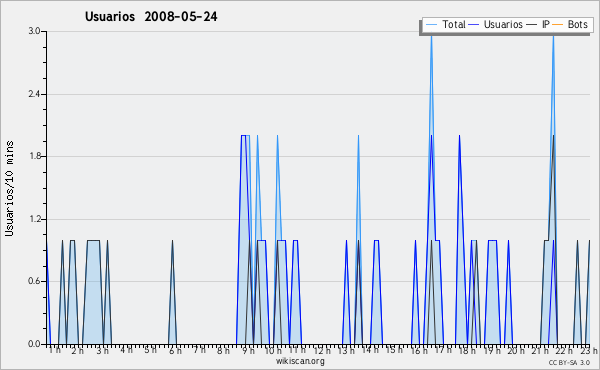Click the '19 h' x-axis label
The height and width of the screenshot is (370, 600).
(x=492, y=351)
